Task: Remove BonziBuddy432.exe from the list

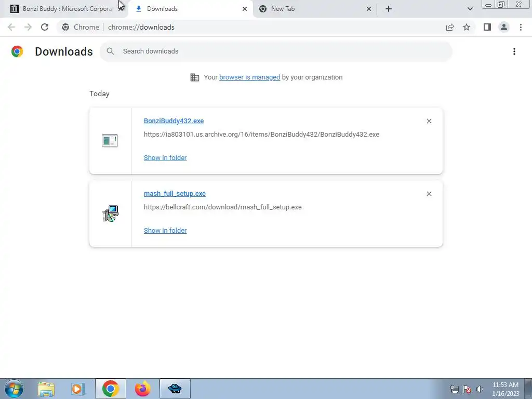Action: 429,121
